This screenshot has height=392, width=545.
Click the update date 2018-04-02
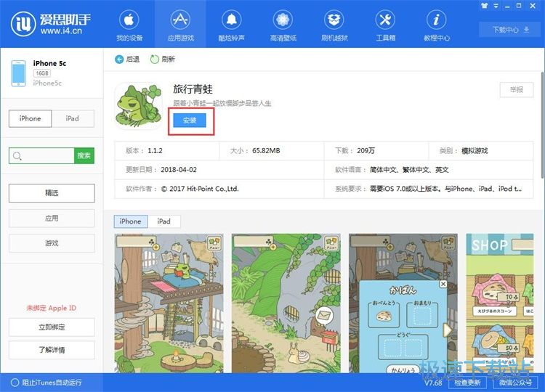tap(179, 170)
